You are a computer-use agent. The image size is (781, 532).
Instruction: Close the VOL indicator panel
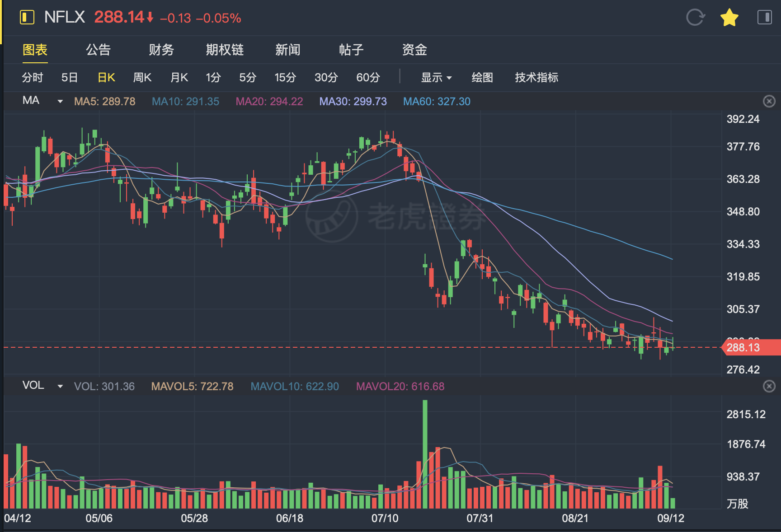(769, 386)
